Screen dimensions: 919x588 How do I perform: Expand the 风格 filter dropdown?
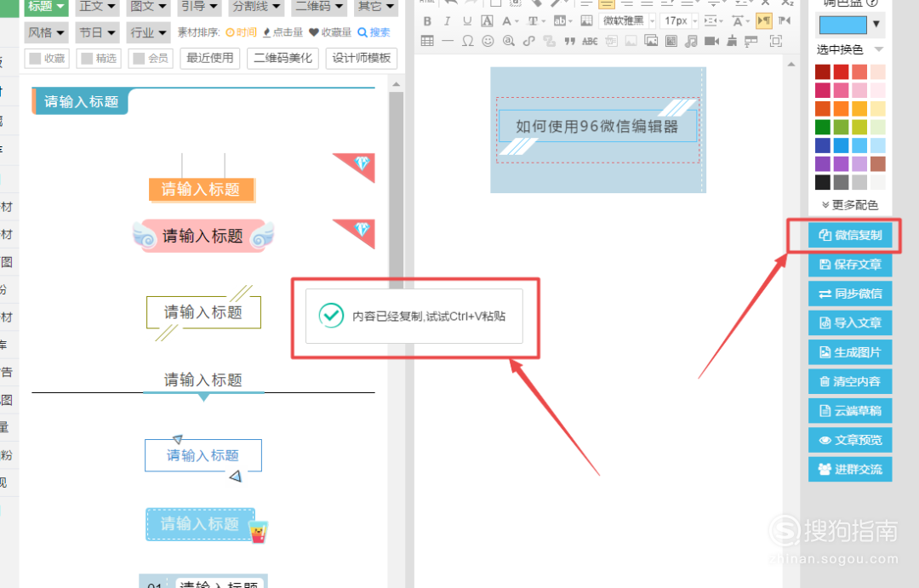(x=46, y=32)
